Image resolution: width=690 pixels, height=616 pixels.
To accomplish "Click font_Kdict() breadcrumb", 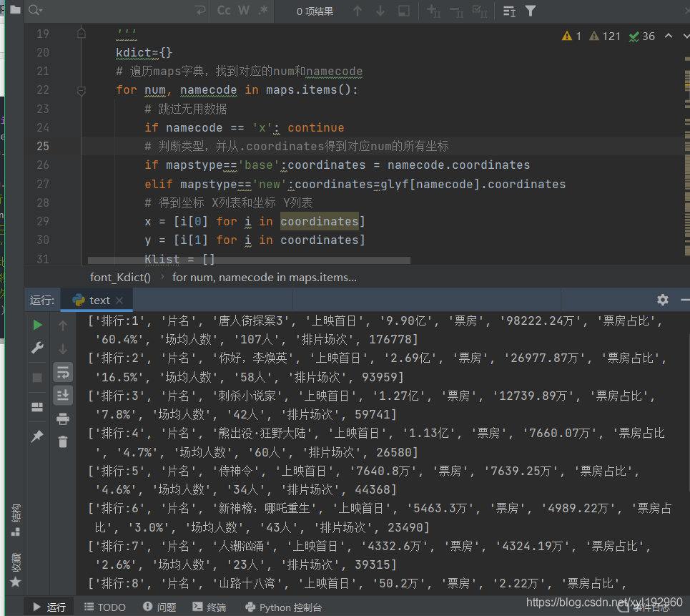I will click(120, 277).
